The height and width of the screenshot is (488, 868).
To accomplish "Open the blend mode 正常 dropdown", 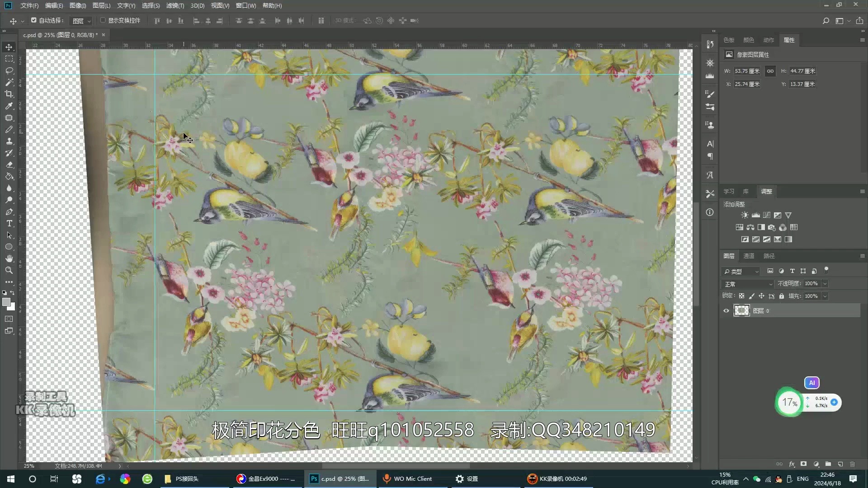I will tap(748, 284).
